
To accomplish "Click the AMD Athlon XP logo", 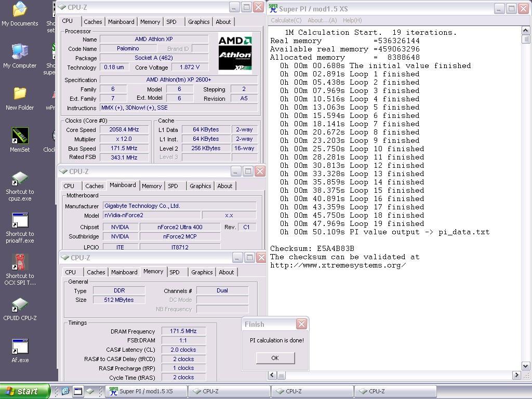I will [235, 54].
